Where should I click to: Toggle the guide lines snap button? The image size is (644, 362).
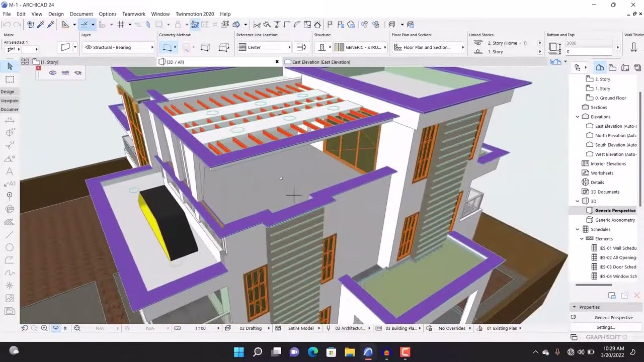(x=84, y=24)
